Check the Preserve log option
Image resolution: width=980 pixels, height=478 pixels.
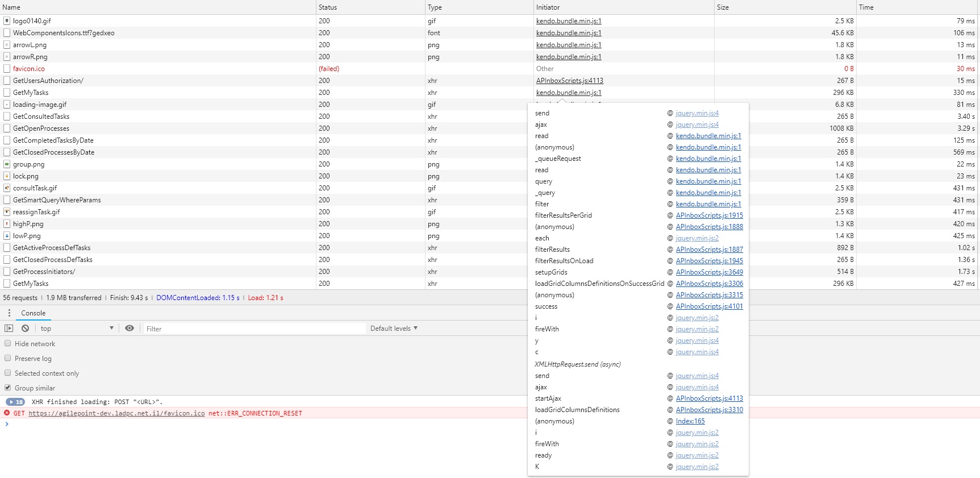[8, 359]
